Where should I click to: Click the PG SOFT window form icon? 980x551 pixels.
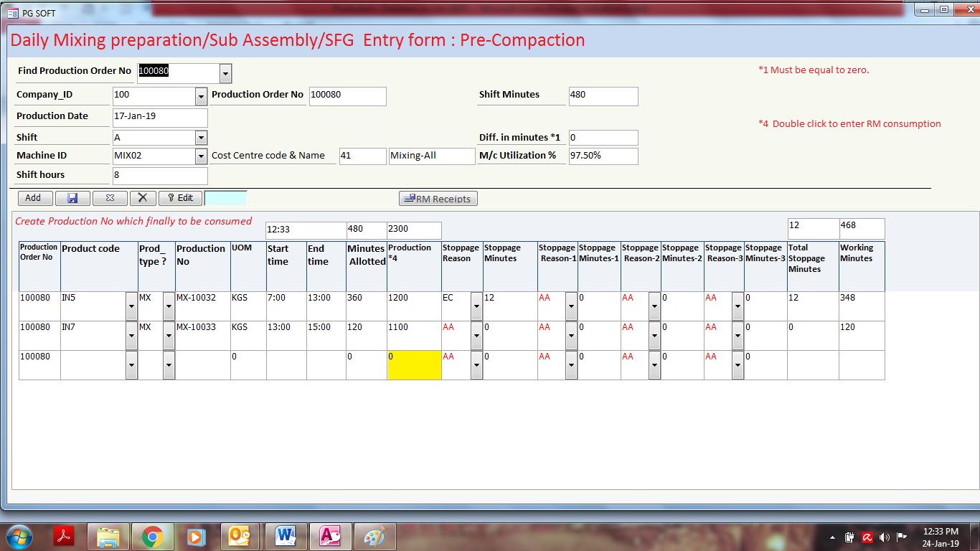(12, 13)
